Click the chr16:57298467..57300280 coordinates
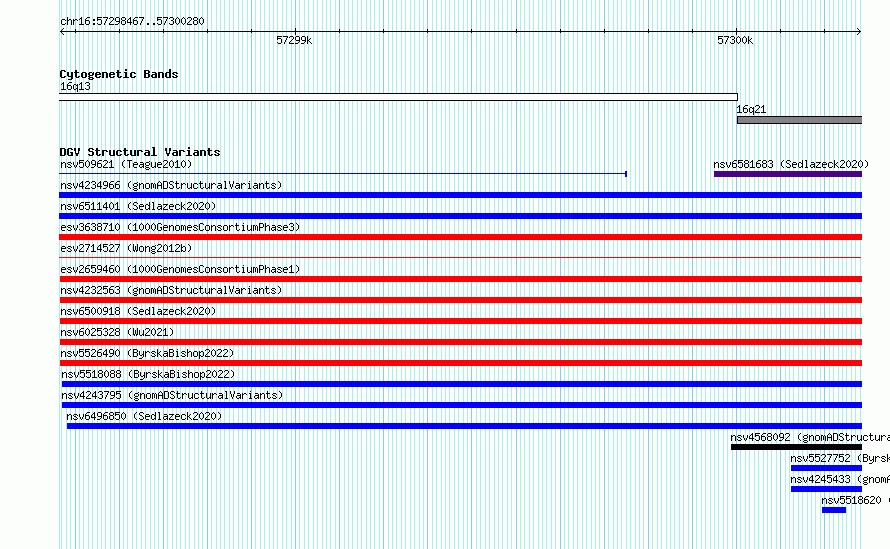The height and width of the screenshot is (549, 890). click(x=132, y=21)
